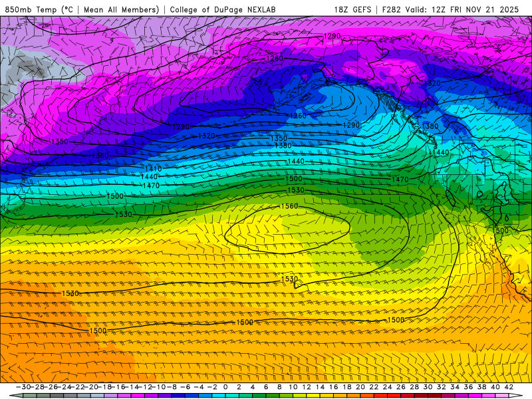Click the '30' tick label on the color scale

[428, 387]
